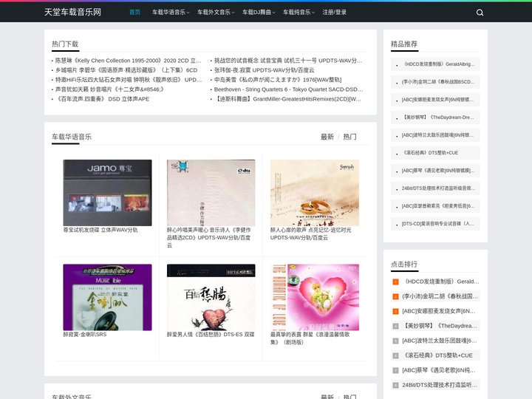Open 点击排行 entry [ABC]安娜朋麦发烧女声

point(439,311)
